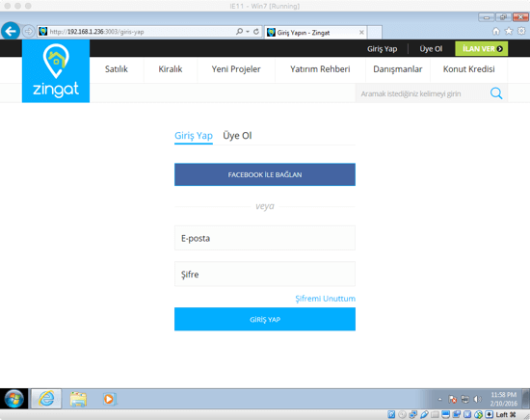The height and width of the screenshot is (420, 530).
Task: Open the Satılık menu item
Action: 117,69
